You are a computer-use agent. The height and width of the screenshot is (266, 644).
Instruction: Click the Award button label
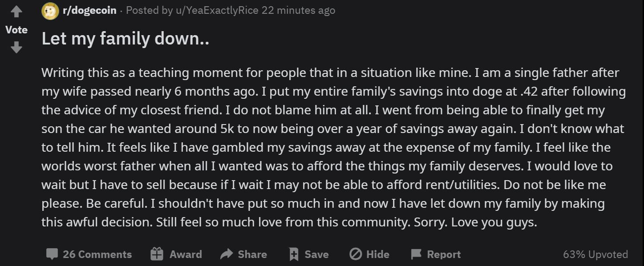click(x=186, y=254)
